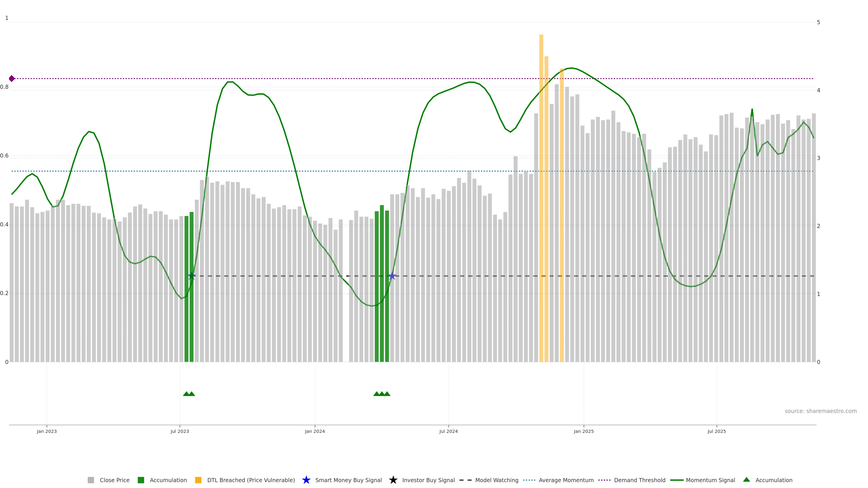Click the green triangle Accumulation legend icon
The image size is (868, 488).
pos(746,480)
